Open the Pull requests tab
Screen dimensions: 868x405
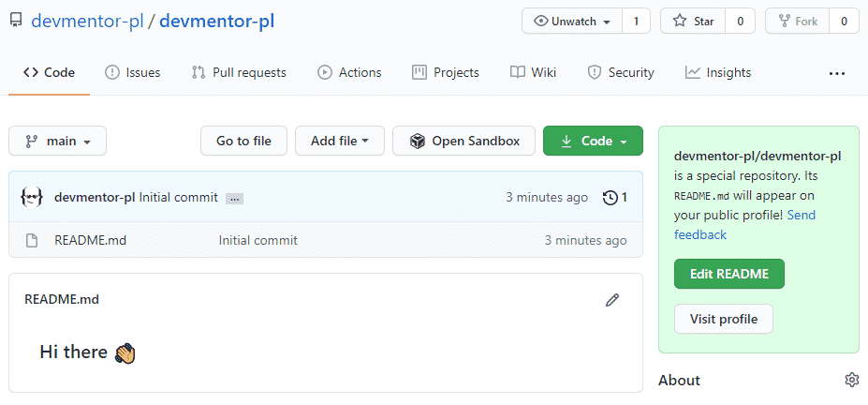239,72
